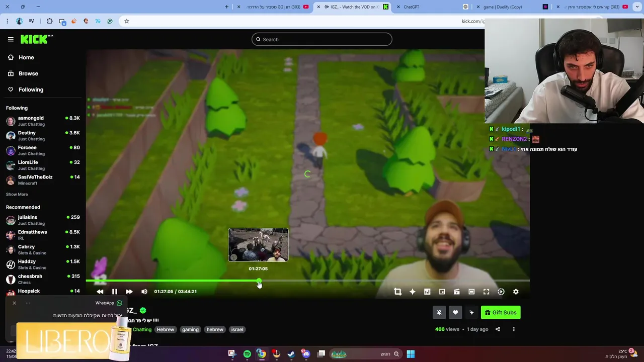The height and width of the screenshot is (362, 644).
Task: Go to the Home page
Action: pos(21,57)
